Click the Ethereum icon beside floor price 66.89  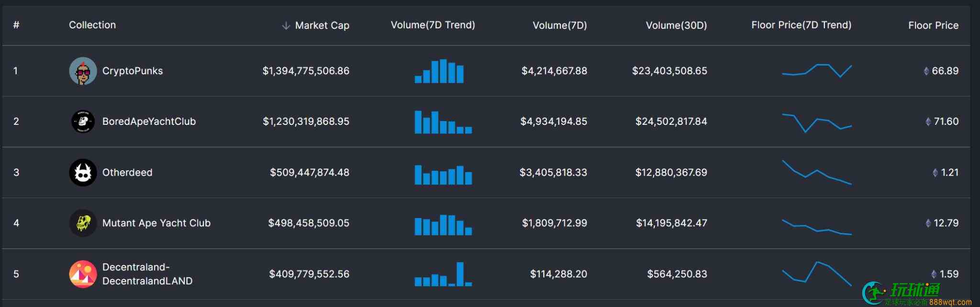[926, 71]
